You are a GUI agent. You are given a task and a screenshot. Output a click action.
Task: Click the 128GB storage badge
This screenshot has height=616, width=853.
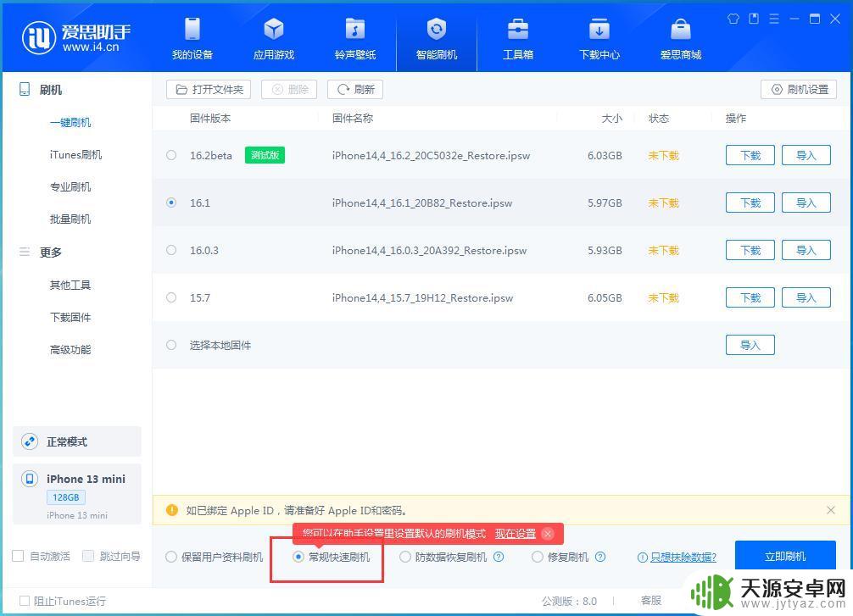coord(66,497)
